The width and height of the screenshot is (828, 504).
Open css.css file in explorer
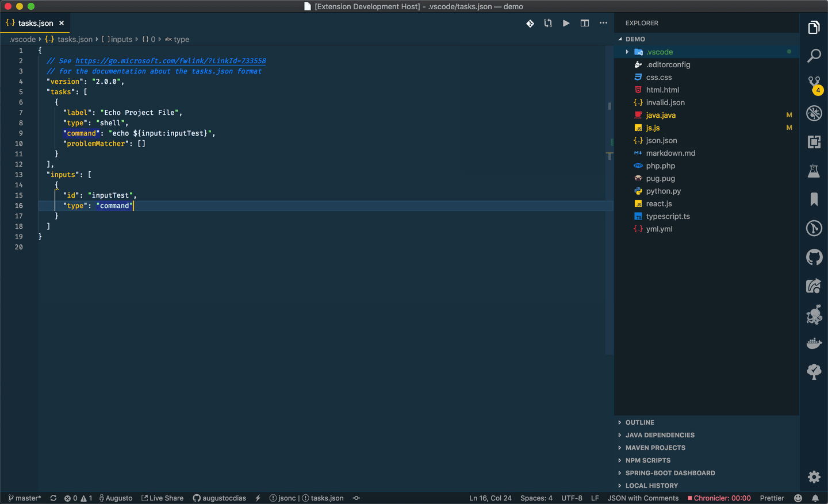tap(707, 77)
